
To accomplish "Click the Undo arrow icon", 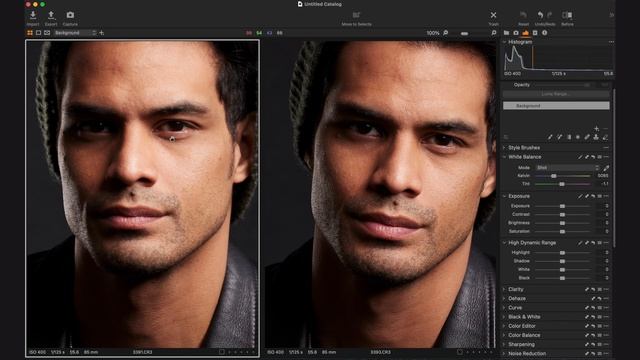I will pyautogui.click(x=540, y=15).
